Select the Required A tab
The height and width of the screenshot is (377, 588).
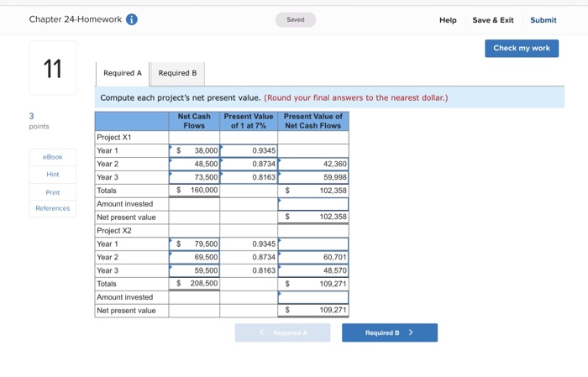tap(123, 73)
